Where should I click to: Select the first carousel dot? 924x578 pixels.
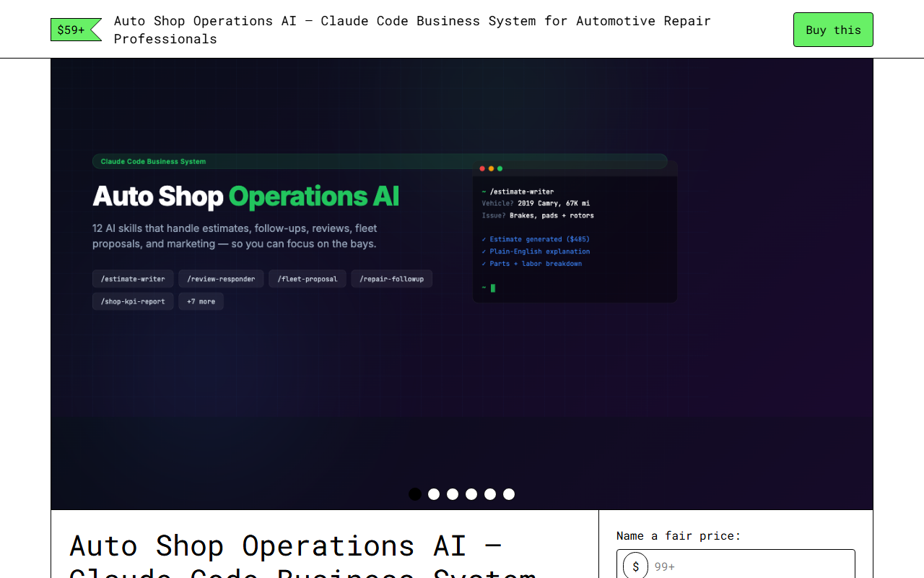(x=415, y=494)
